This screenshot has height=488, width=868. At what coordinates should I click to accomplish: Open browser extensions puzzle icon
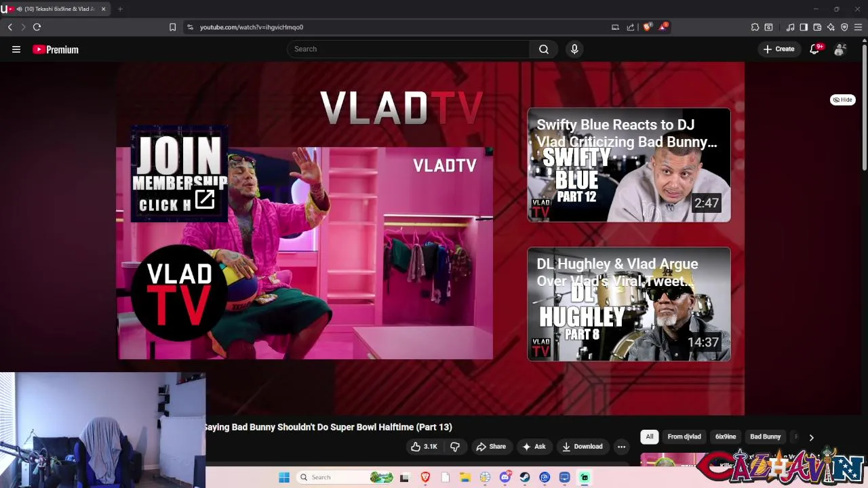point(755,27)
